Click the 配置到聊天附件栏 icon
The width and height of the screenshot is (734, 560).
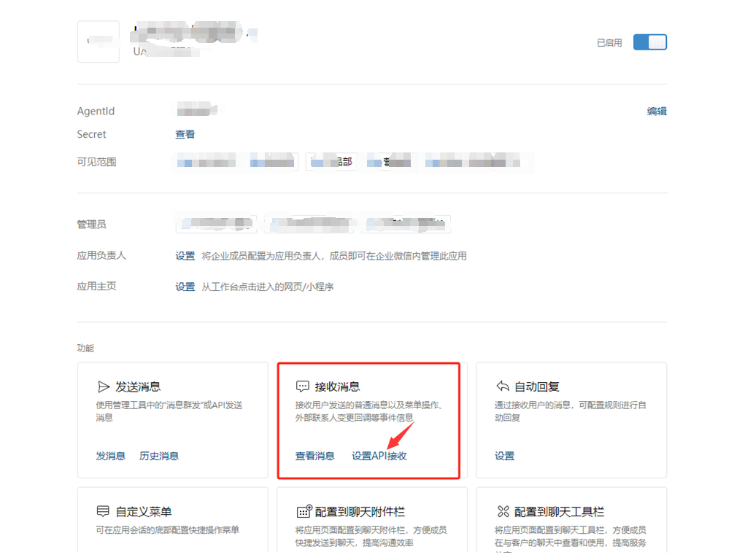(304, 512)
